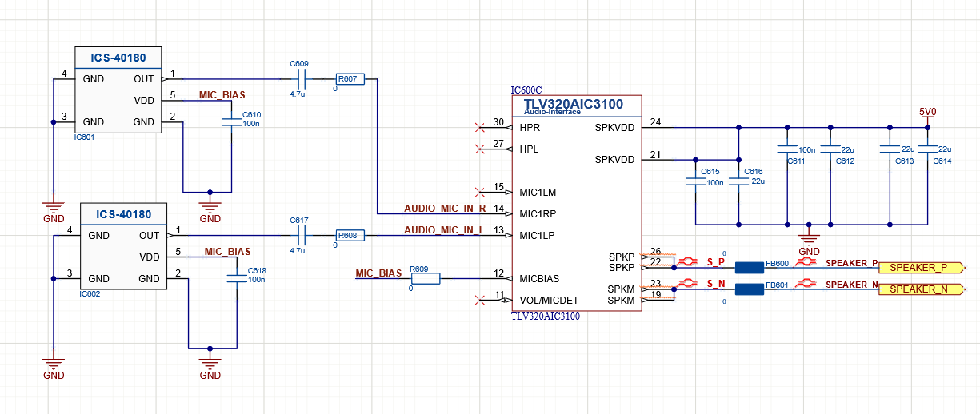The width and height of the screenshot is (980, 414).
Task: Click the MICBIAS pin label on TLV320AIC3100
Action: click(539, 279)
